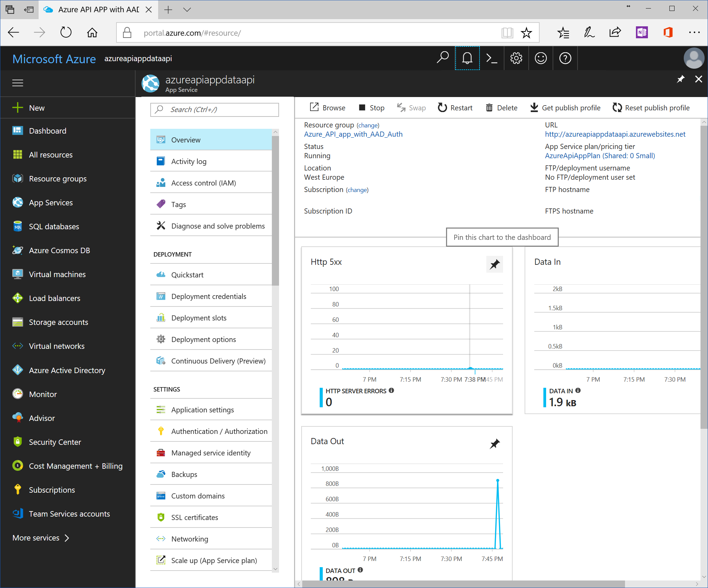This screenshot has width=708, height=588.
Task: Open Authentication / Authorization settings
Action: tap(219, 431)
